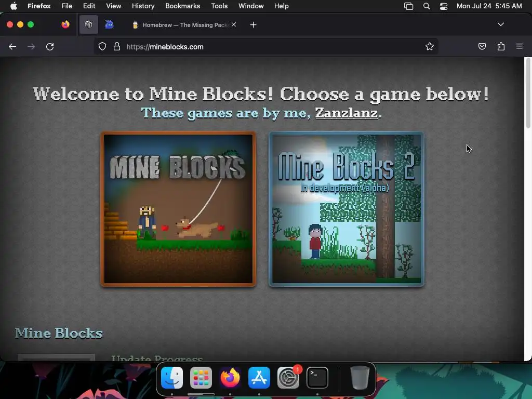Open tracking protection shield icon

point(102,47)
